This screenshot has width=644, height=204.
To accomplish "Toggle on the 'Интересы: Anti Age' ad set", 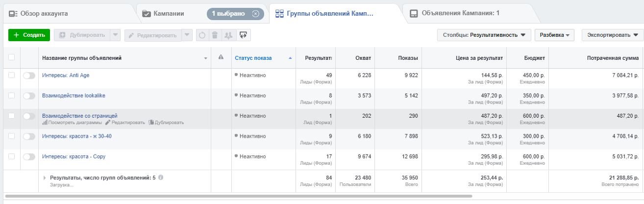I will point(29,76).
